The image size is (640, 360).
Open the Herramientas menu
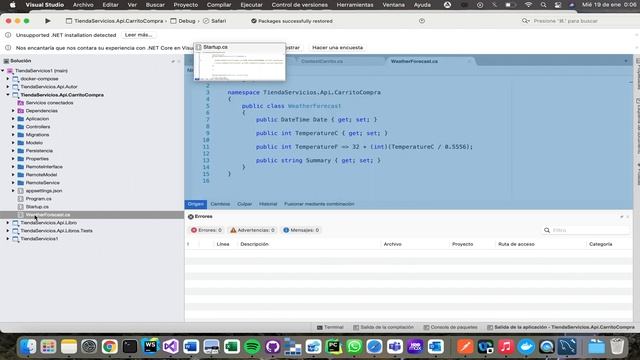coord(355,5)
